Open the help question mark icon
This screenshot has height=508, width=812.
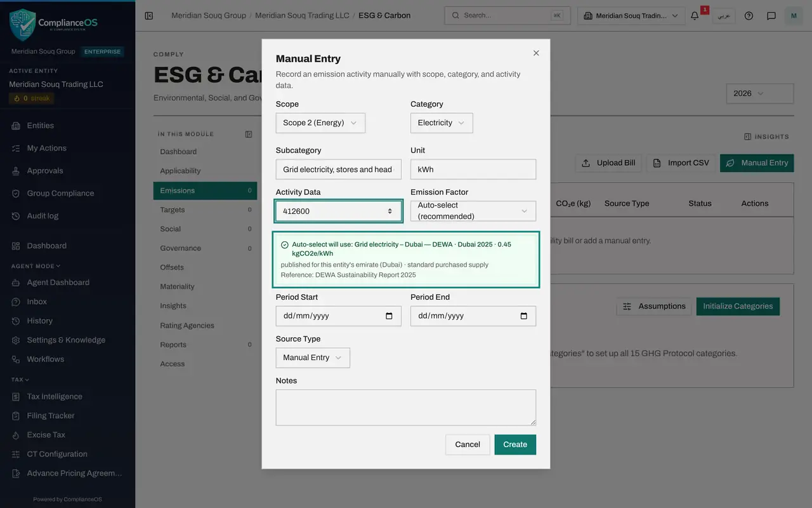(x=749, y=15)
